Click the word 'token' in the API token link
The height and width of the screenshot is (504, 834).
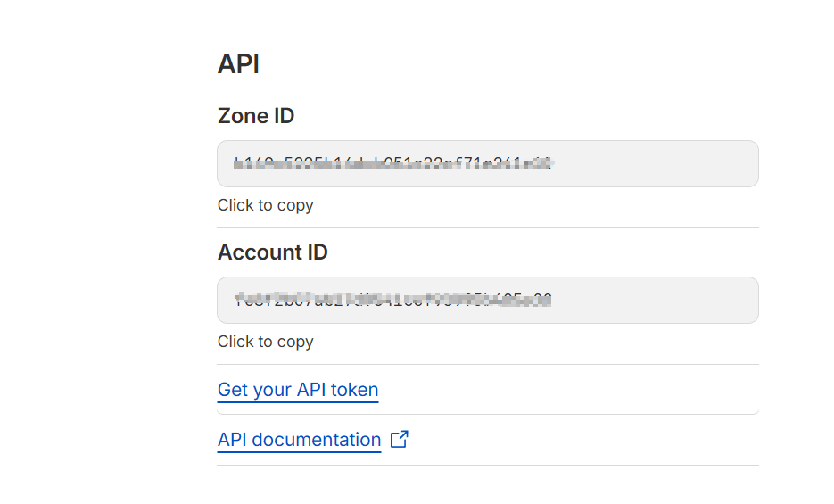(355, 390)
